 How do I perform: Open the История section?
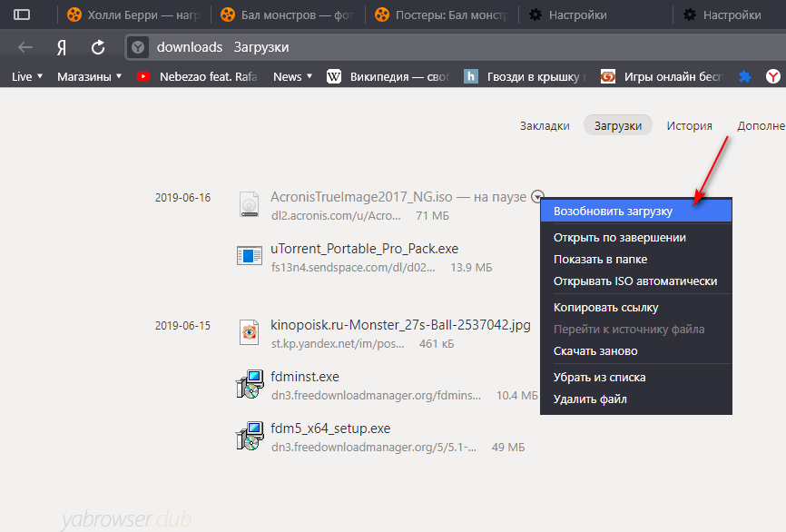pyautogui.click(x=689, y=126)
